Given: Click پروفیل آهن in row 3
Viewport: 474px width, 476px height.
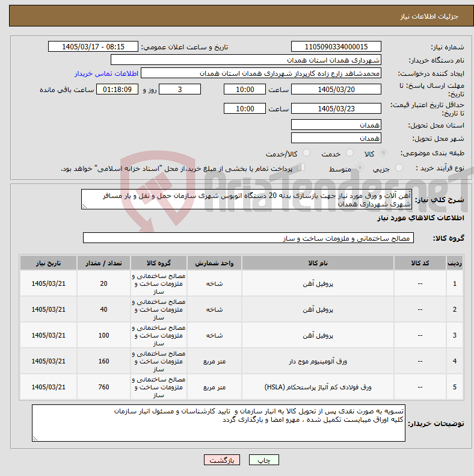Looking at the screenshot, I should pos(318,335).
